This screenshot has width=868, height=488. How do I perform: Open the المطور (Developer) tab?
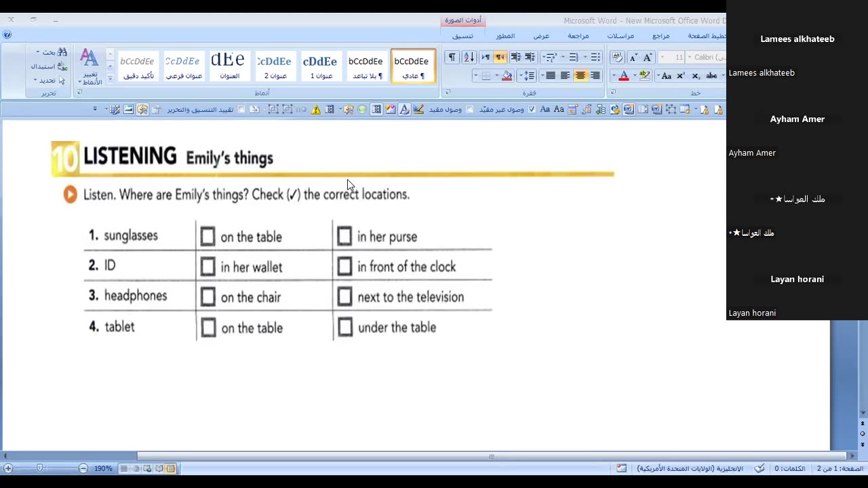[x=505, y=36]
